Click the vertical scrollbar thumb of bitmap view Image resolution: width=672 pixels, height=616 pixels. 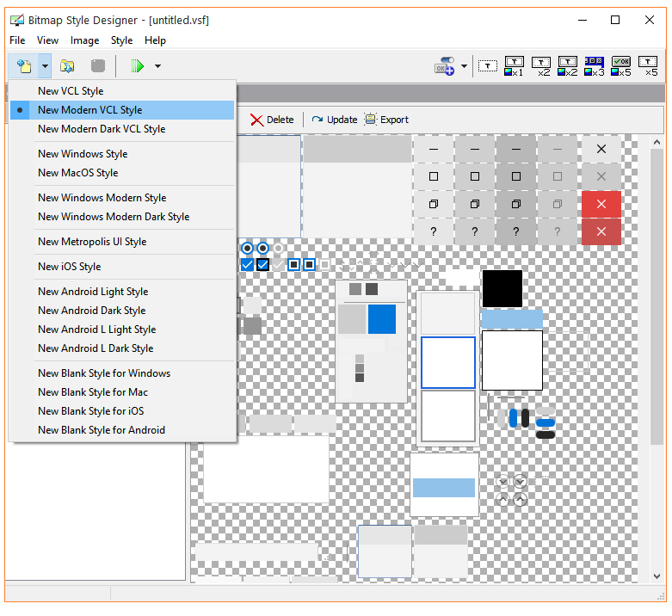(x=657, y=298)
